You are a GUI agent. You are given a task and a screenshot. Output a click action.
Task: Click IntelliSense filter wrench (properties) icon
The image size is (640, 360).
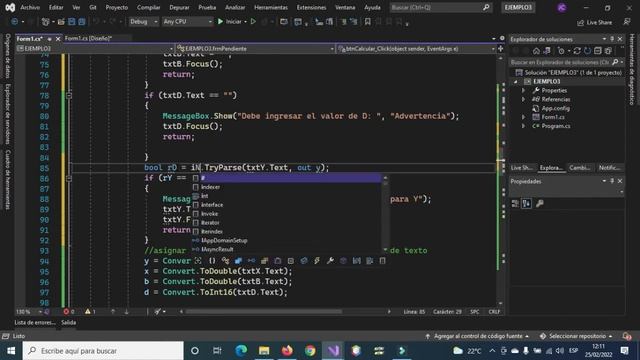[x=330, y=261]
